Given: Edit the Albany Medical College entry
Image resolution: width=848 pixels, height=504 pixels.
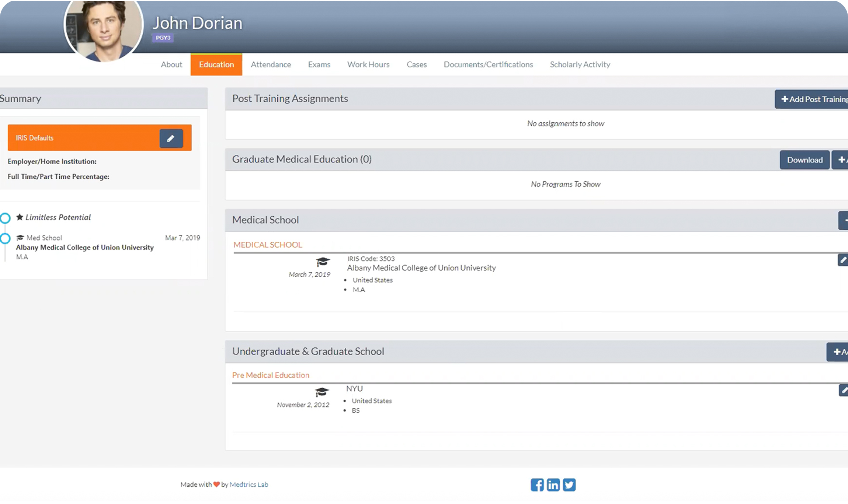Looking at the screenshot, I should pos(843,260).
